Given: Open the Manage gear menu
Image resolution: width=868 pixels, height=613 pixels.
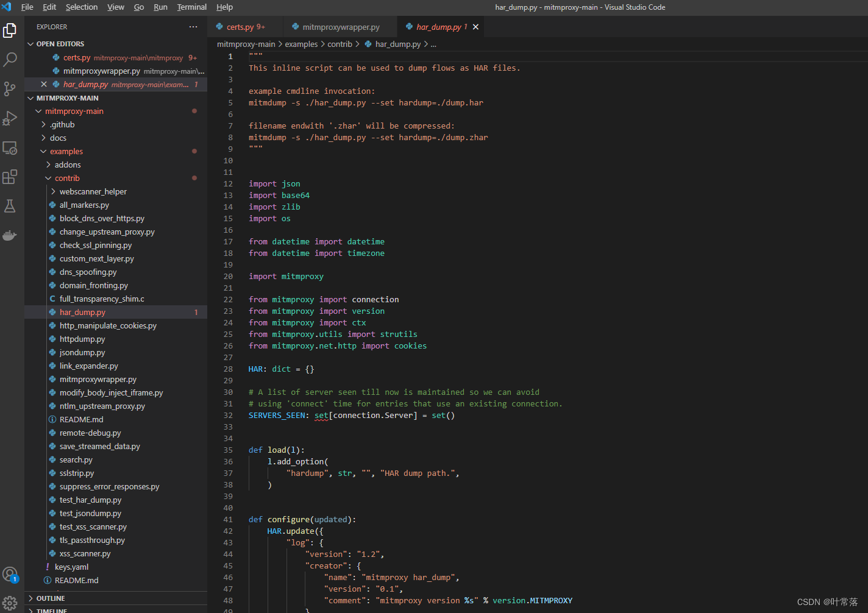Looking at the screenshot, I should (10, 603).
